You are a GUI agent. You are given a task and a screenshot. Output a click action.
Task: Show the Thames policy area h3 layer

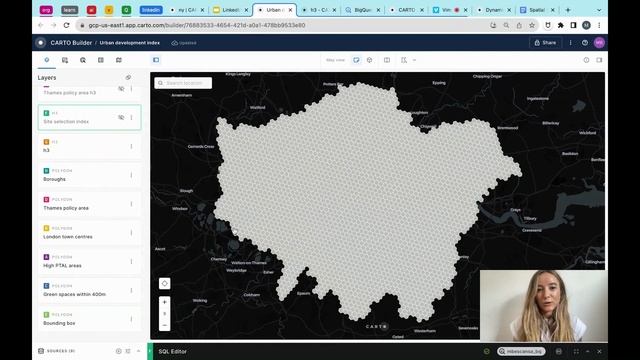121,89
